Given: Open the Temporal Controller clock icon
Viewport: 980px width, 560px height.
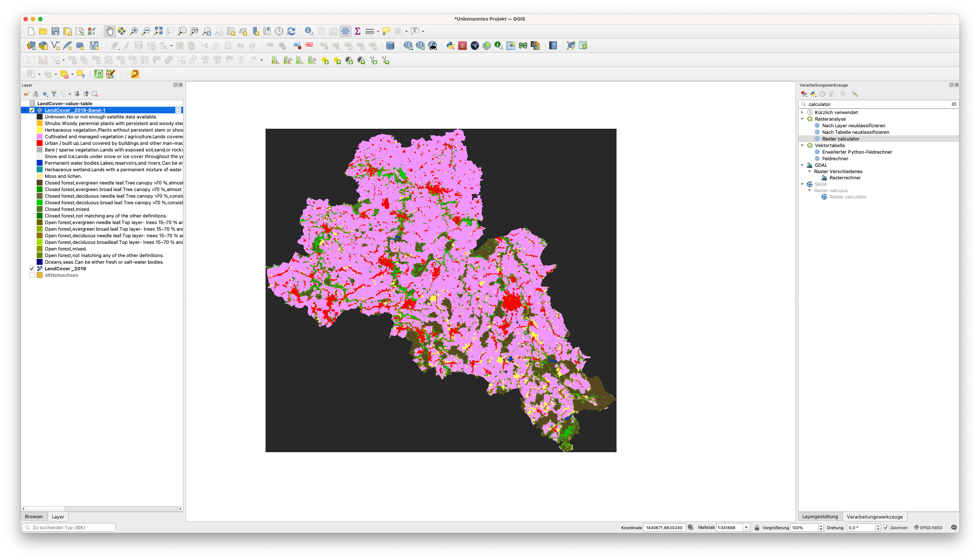Looking at the screenshot, I should point(279,31).
